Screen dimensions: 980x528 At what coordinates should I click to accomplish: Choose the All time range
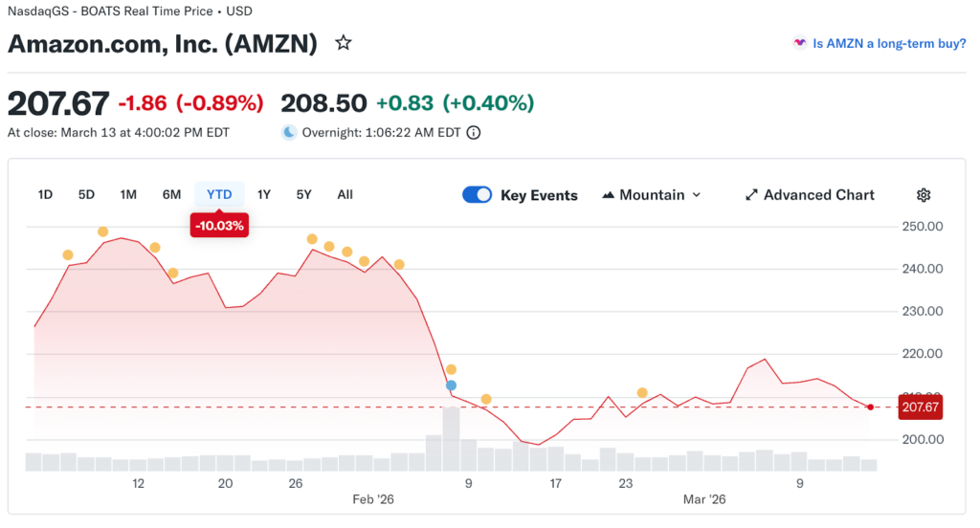pyautogui.click(x=345, y=195)
